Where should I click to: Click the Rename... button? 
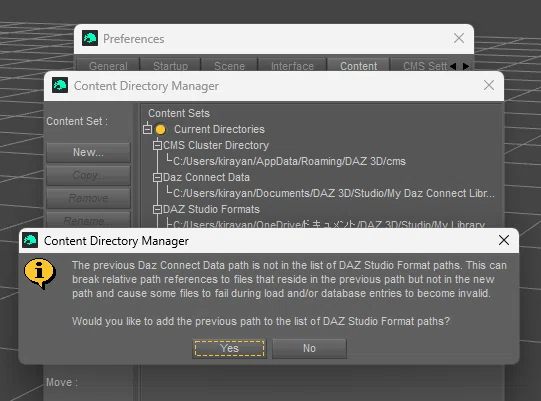[x=88, y=219]
